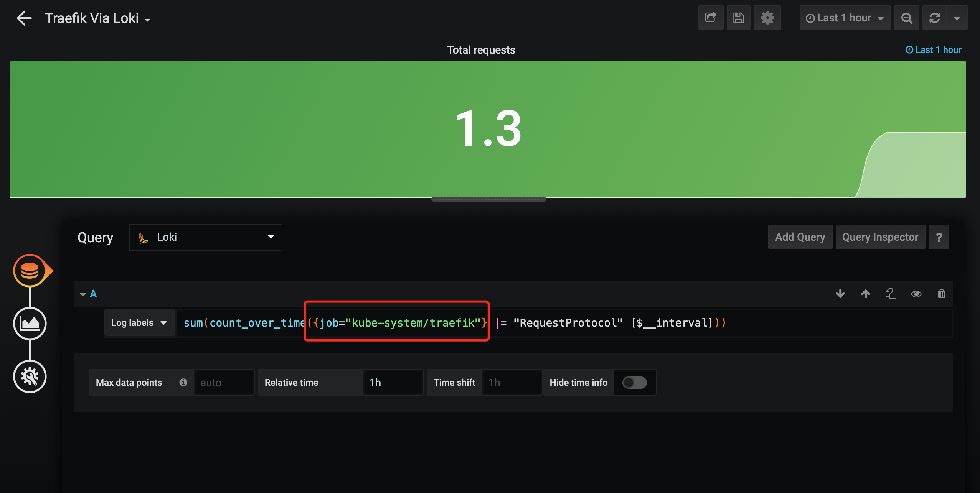Move query A up with the up arrow
The image size is (980, 493).
[x=866, y=294]
